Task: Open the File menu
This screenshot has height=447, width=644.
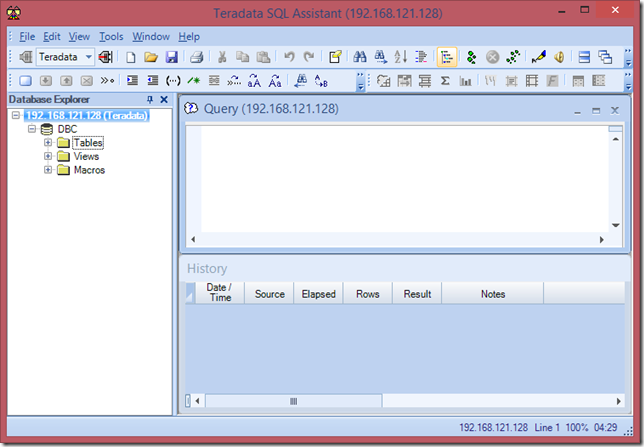Action: (27, 37)
